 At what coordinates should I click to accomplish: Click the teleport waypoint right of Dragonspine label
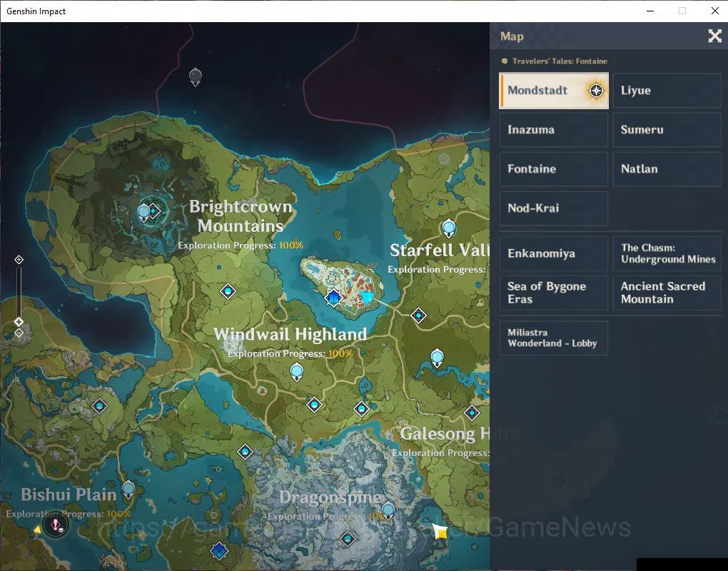388,511
